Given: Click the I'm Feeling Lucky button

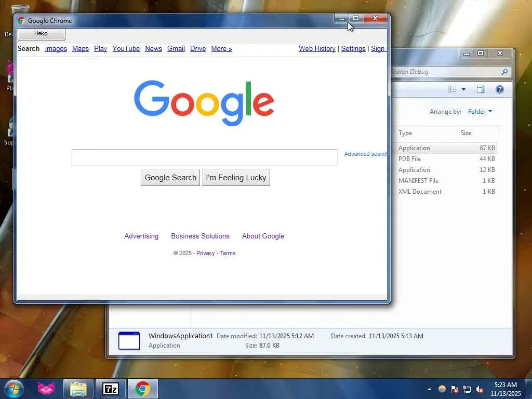Looking at the screenshot, I should pyautogui.click(x=236, y=178).
